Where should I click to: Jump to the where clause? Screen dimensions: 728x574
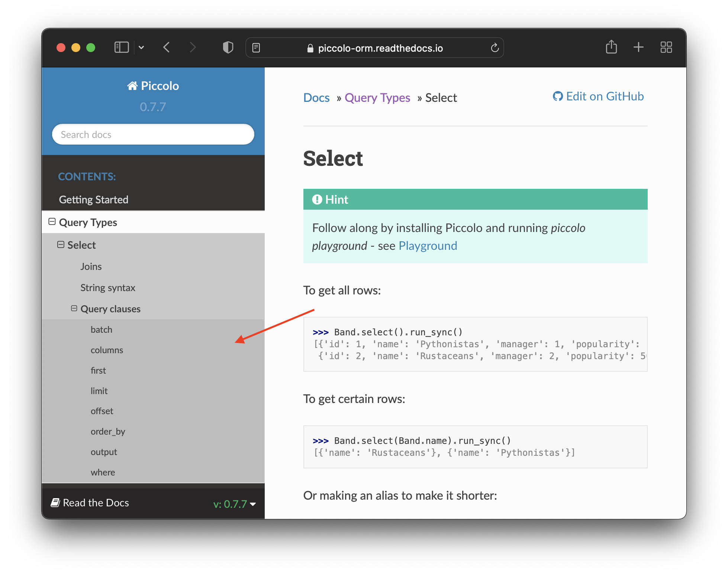[x=103, y=473]
